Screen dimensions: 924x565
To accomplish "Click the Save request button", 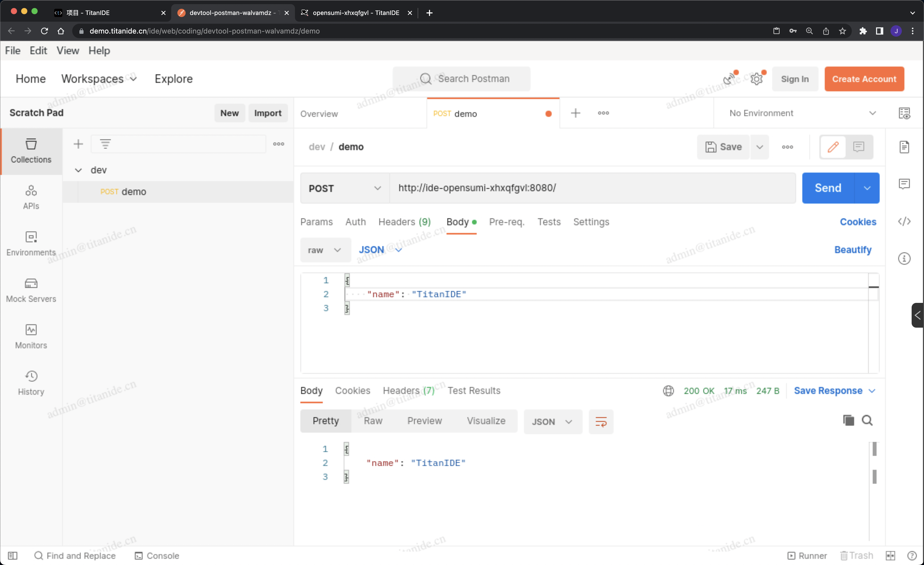I will (x=724, y=147).
